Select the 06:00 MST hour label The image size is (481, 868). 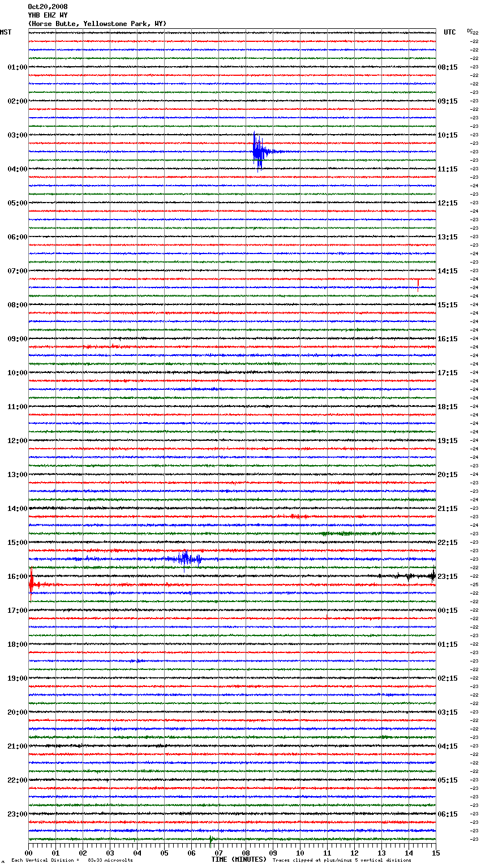click(18, 237)
